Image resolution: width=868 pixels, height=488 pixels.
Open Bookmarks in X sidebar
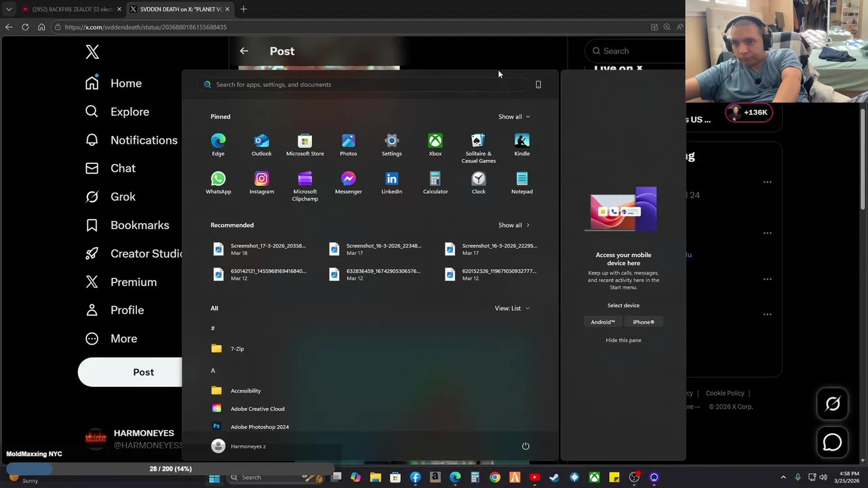127,225
